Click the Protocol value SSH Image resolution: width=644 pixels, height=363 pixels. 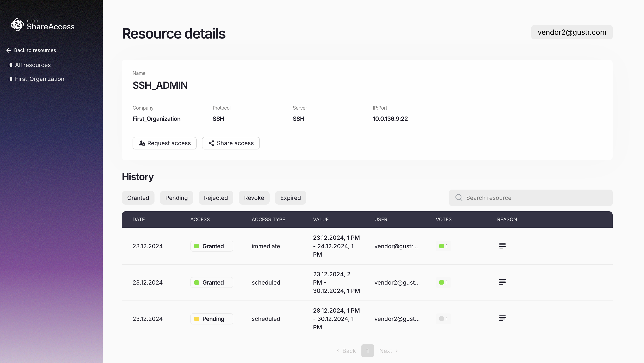click(x=218, y=119)
